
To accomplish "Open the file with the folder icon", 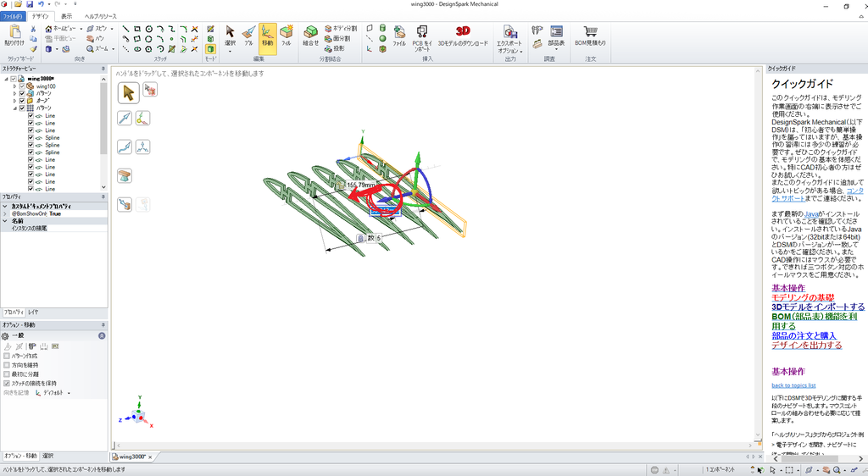I will (x=19, y=4).
